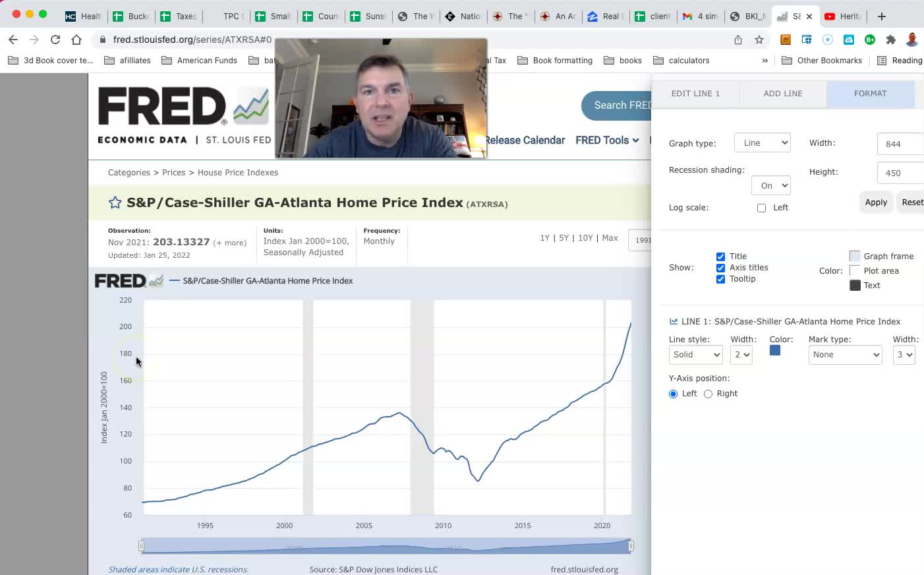
Task: Open the extensions puzzle icon
Action: (891, 40)
